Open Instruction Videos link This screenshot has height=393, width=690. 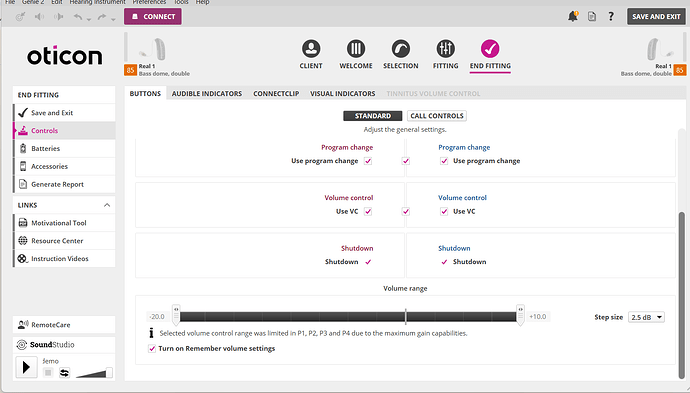click(x=64, y=259)
